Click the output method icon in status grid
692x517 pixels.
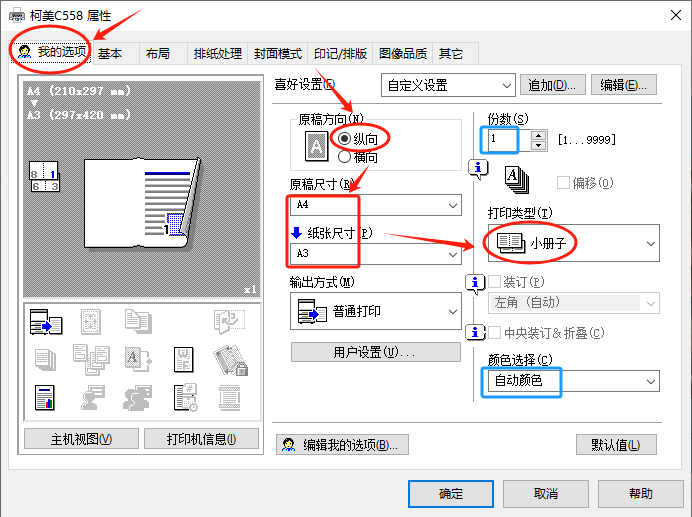[46, 322]
